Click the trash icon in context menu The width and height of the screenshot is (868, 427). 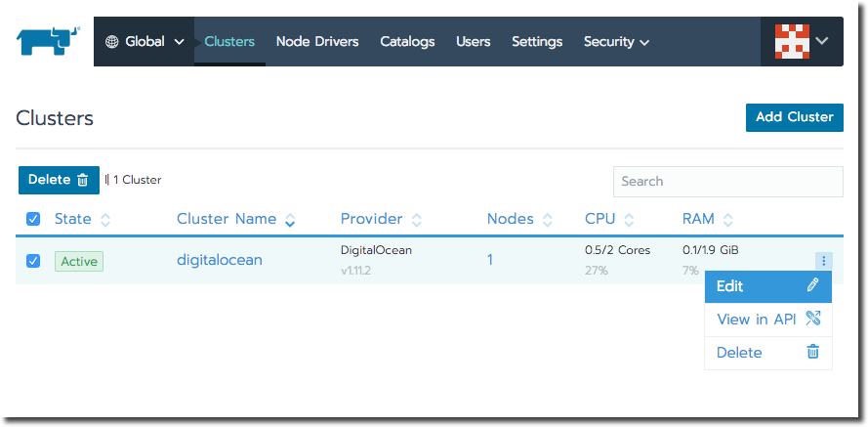812,351
